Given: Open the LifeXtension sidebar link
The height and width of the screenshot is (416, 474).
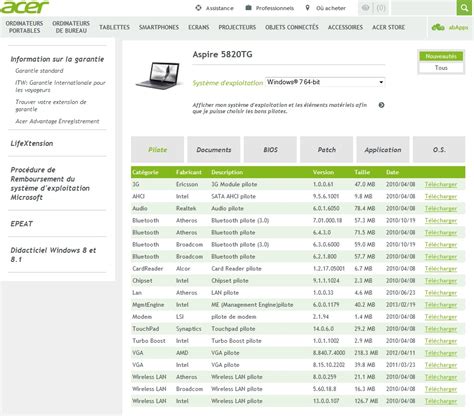Looking at the screenshot, I should 32,143.
